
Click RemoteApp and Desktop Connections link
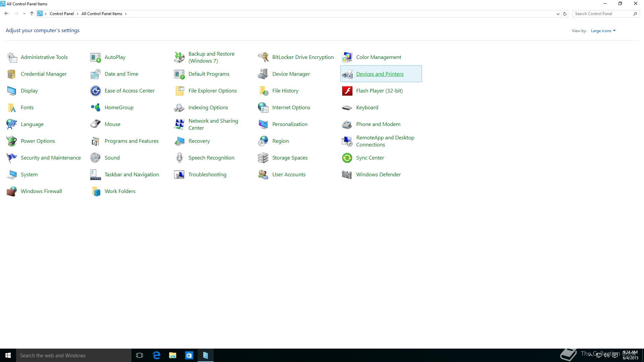pyautogui.click(x=385, y=141)
